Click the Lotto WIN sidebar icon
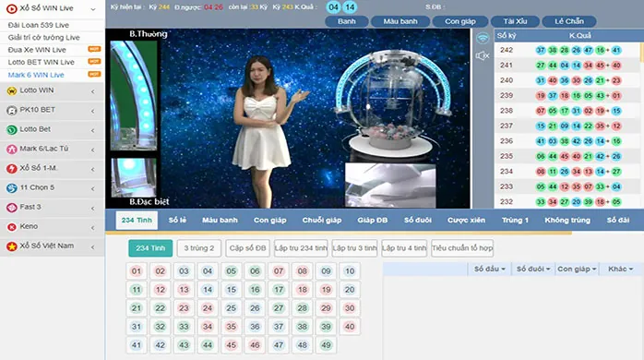 click(x=11, y=90)
